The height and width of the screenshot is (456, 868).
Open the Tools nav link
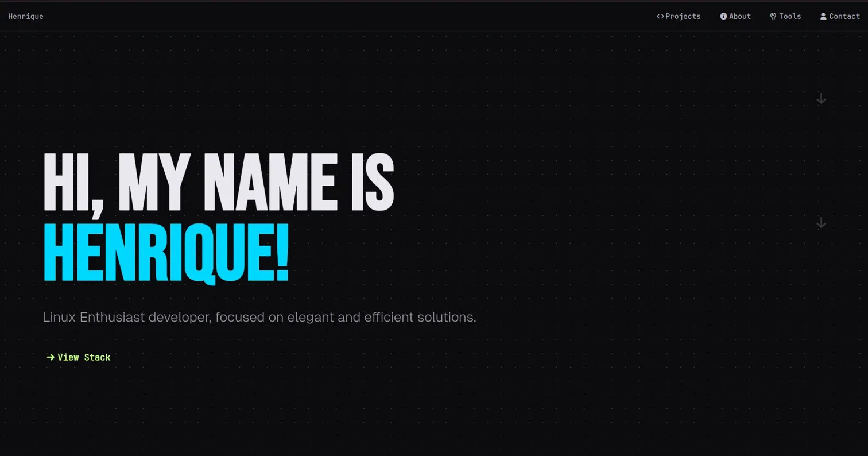785,16
